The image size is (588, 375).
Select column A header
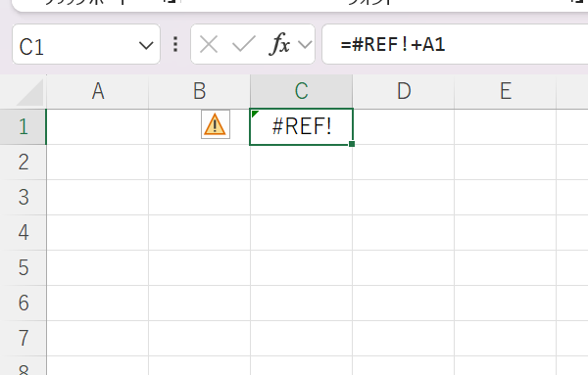pyautogui.click(x=97, y=91)
